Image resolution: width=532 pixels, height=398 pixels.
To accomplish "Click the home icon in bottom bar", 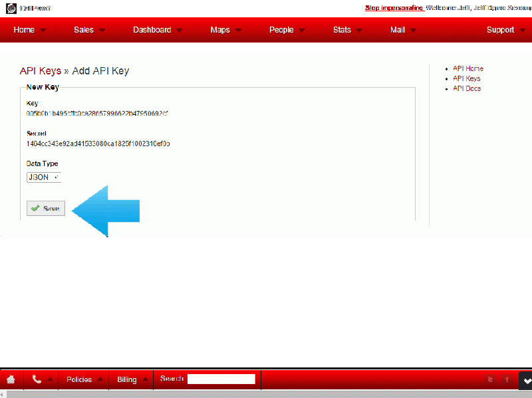I will (11, 379).
